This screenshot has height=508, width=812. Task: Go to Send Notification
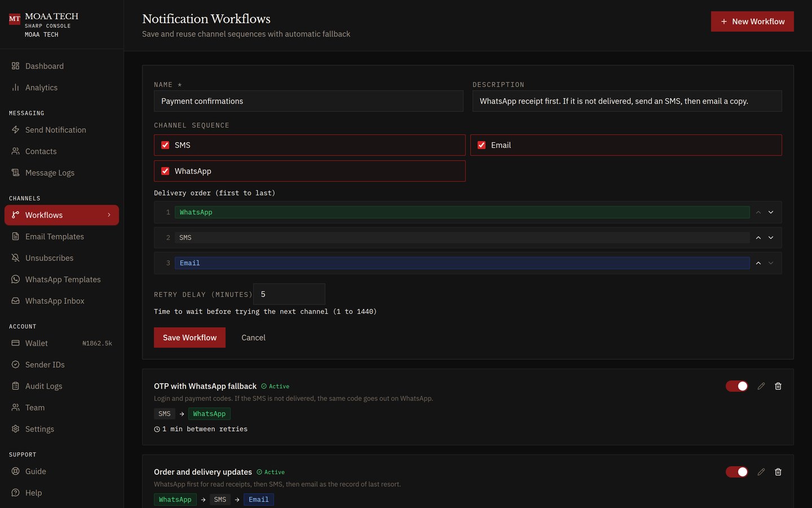click(x=61, y=130)
